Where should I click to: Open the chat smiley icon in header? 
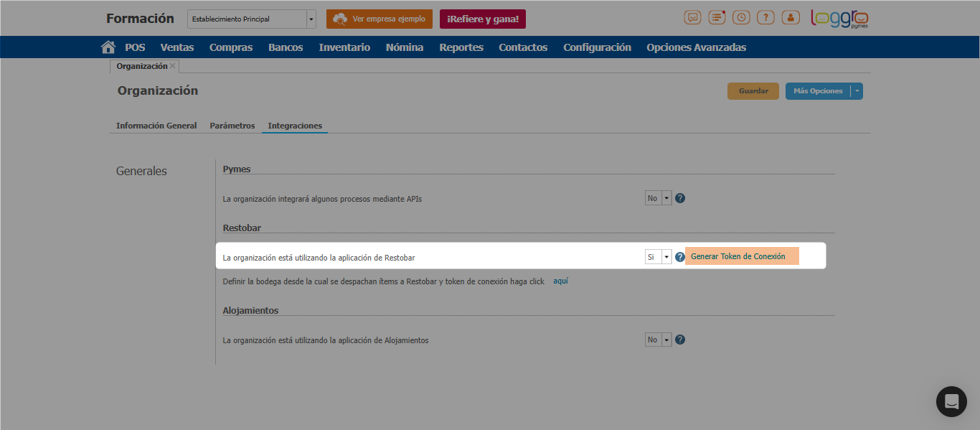[x=692, y=18]
